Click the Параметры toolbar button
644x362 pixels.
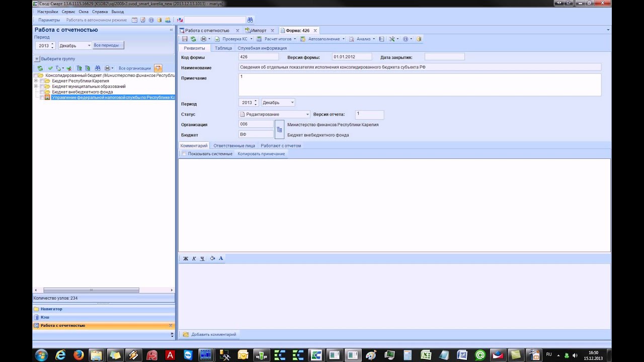49,20
